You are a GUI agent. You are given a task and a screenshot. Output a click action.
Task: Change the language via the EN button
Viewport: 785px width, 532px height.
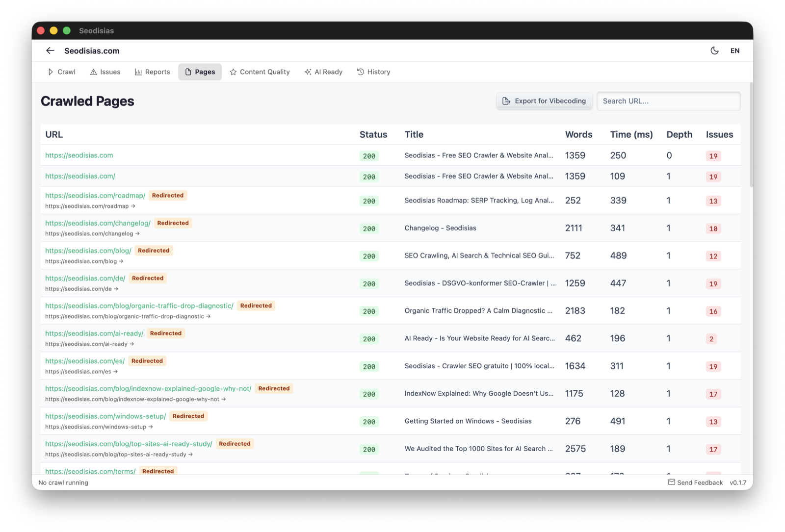(734, 51)
